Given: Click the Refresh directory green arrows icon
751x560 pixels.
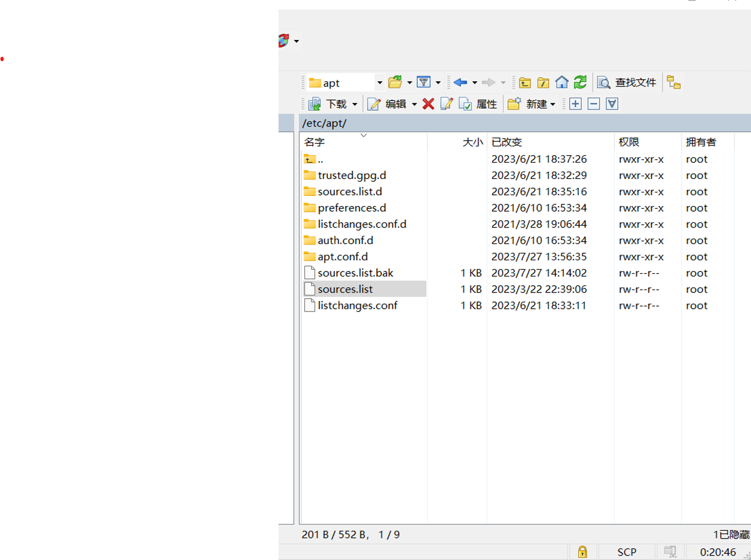Looking at the screenshot, I should [580, 82].
